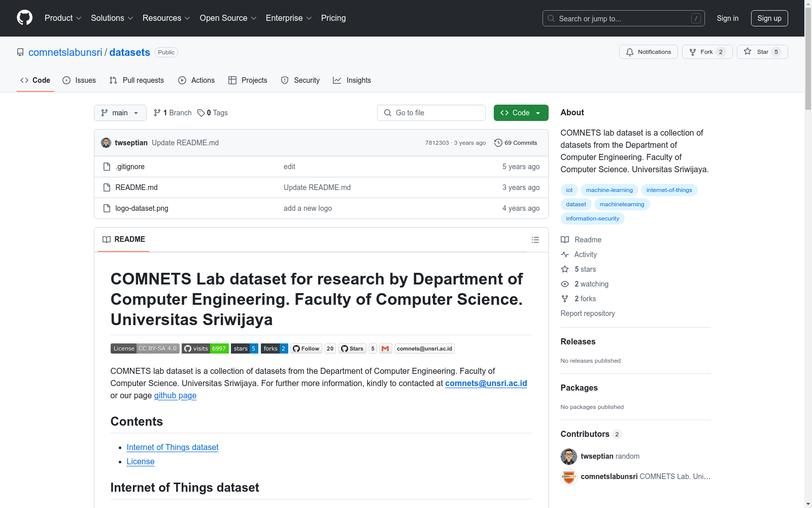
Task: Go to the Pull requests tab
Action: coord(137,80)
